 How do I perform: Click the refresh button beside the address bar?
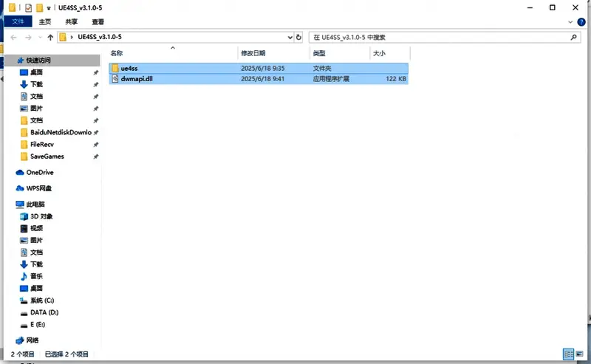click(299, 37)
